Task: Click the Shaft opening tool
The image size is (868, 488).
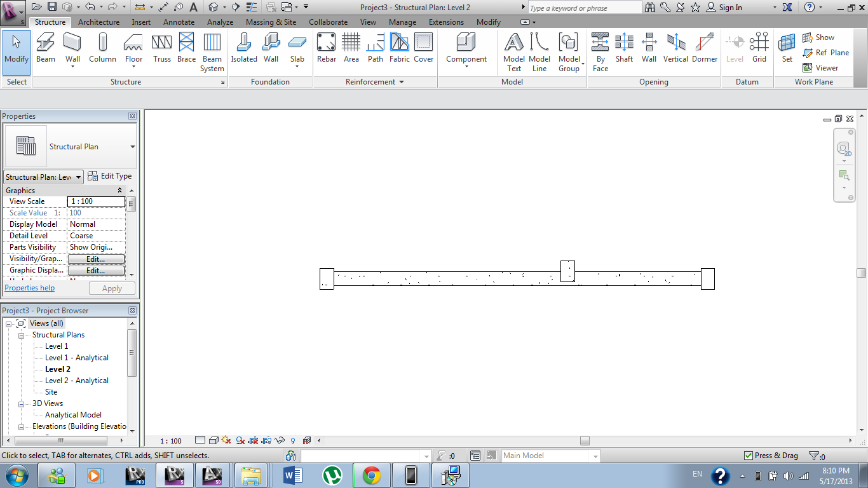Action: (624, 48)
